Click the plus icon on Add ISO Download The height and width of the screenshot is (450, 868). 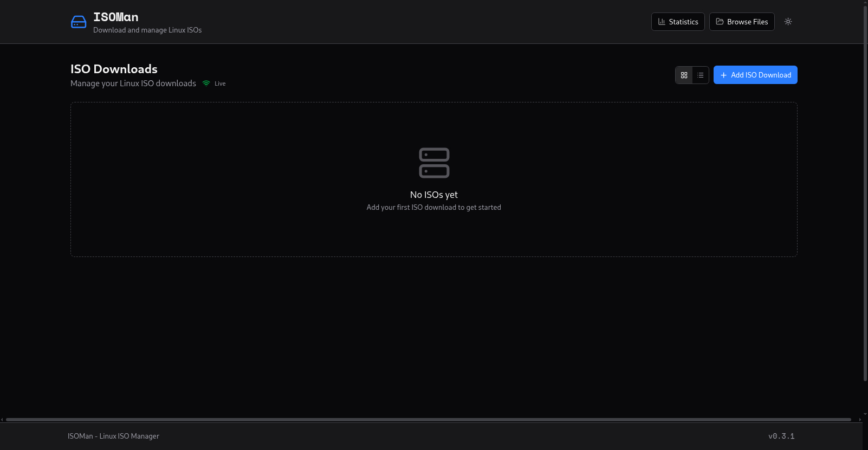coord(723,75)
